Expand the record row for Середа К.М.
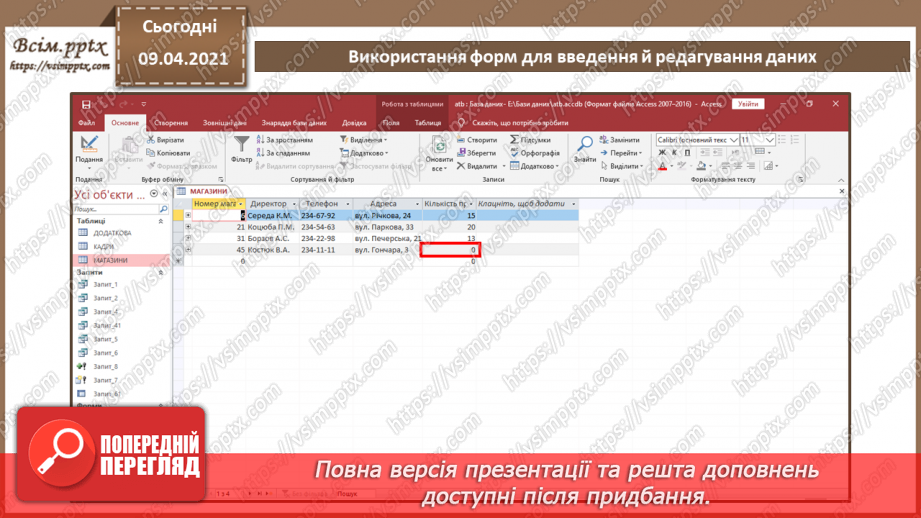Viewport: 921px width, 518px height. click(x=188, y=215)
